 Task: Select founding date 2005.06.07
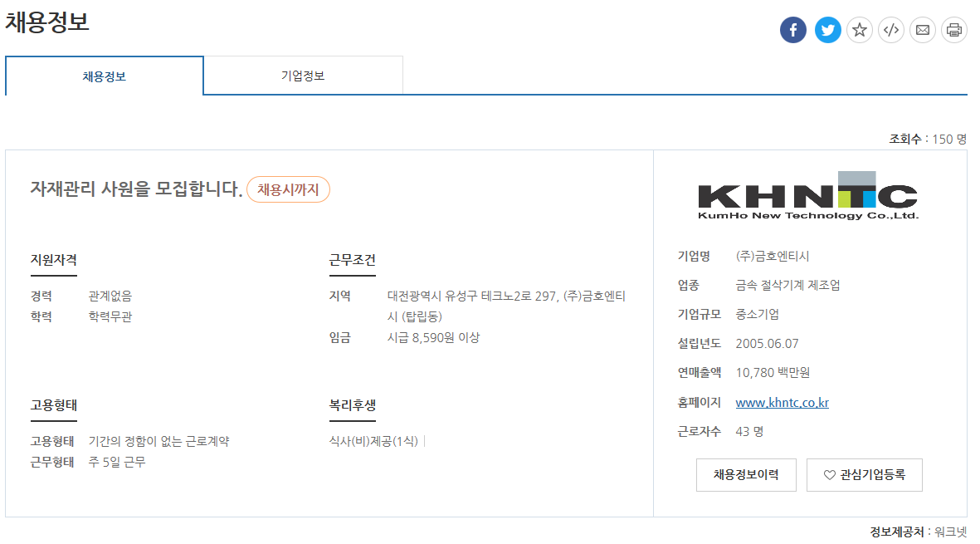[x=767, y=344]
